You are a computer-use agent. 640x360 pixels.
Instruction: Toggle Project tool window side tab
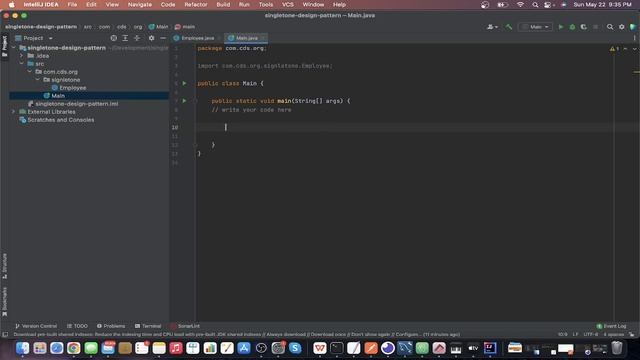tap(4, 46)
